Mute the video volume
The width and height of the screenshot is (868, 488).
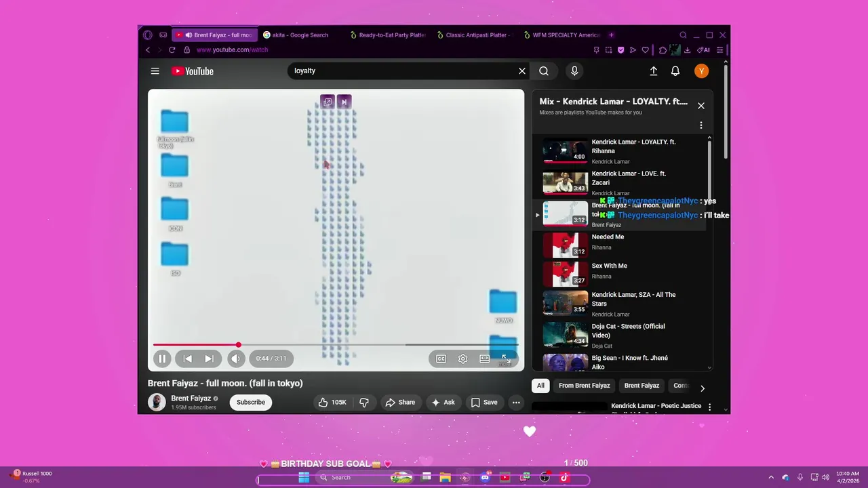(x=236, y=359)
